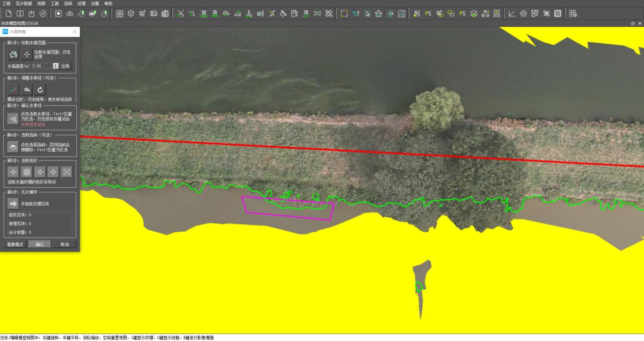The width and height of the screenshot is (644, 341).
Task: Open the 瓦片数据 menu
Action: [x=24, y=3]
